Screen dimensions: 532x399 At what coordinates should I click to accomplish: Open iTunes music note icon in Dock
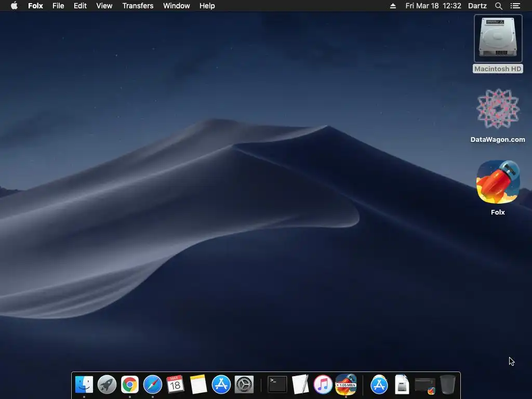click(x=323, y=384)
